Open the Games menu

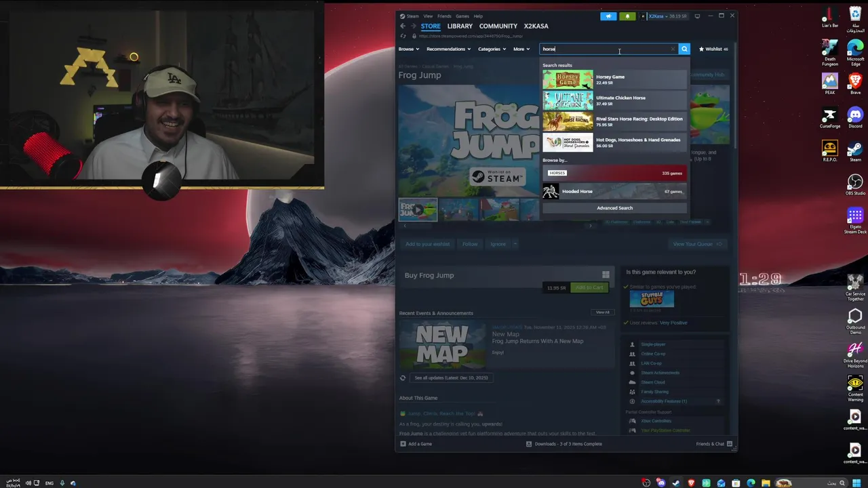coord(462,16)
